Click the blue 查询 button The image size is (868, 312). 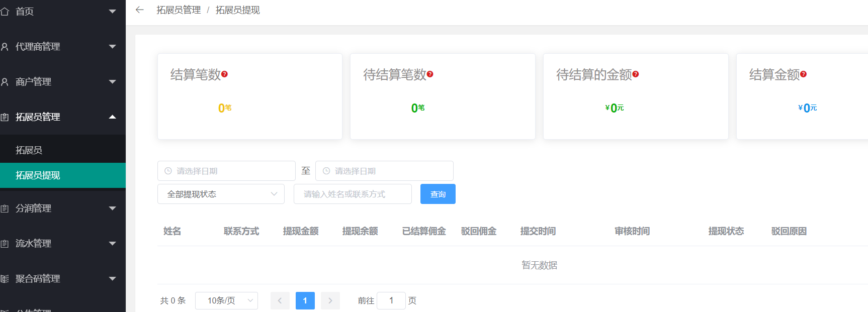tap(438, 194)
